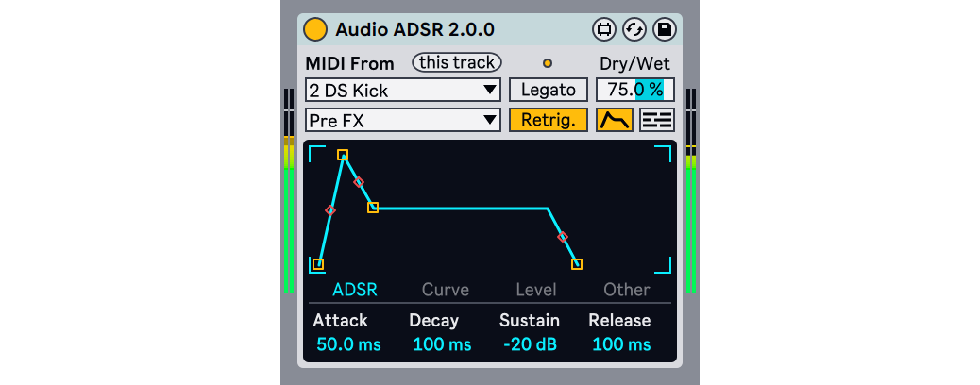Click the circular arrows preset icon
980x385 pixels.
[634, 29]
